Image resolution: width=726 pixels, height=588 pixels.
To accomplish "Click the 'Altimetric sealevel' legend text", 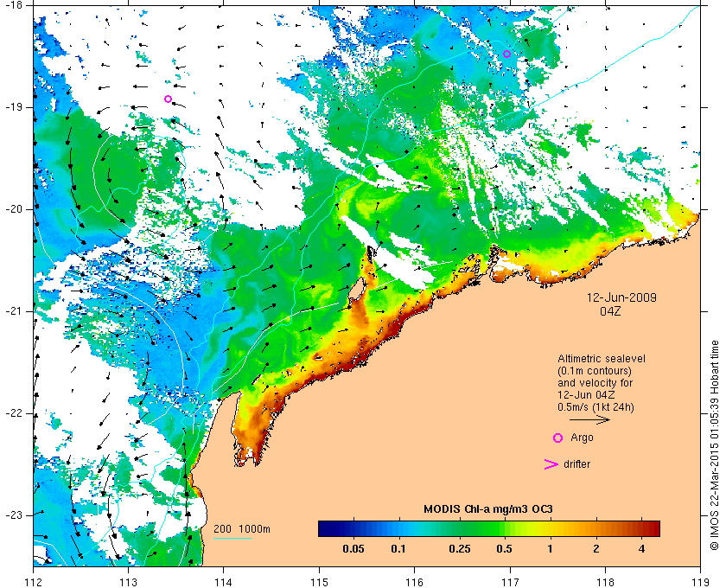I will click(602, 359).
